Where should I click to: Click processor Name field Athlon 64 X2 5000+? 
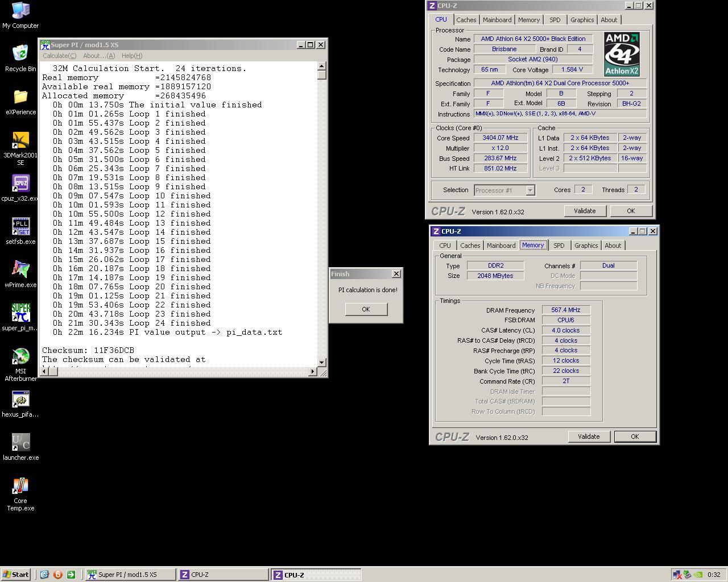[533, 39]
